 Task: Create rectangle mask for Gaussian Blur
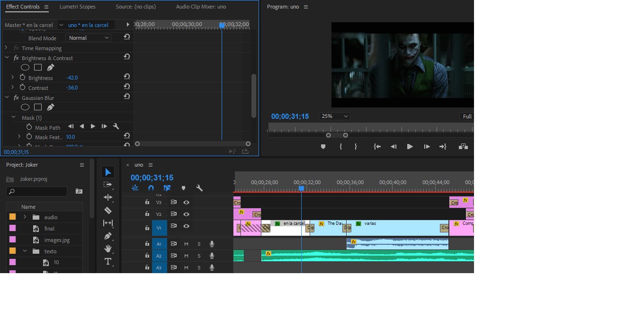pyautogui.click(x=38, y=107)
